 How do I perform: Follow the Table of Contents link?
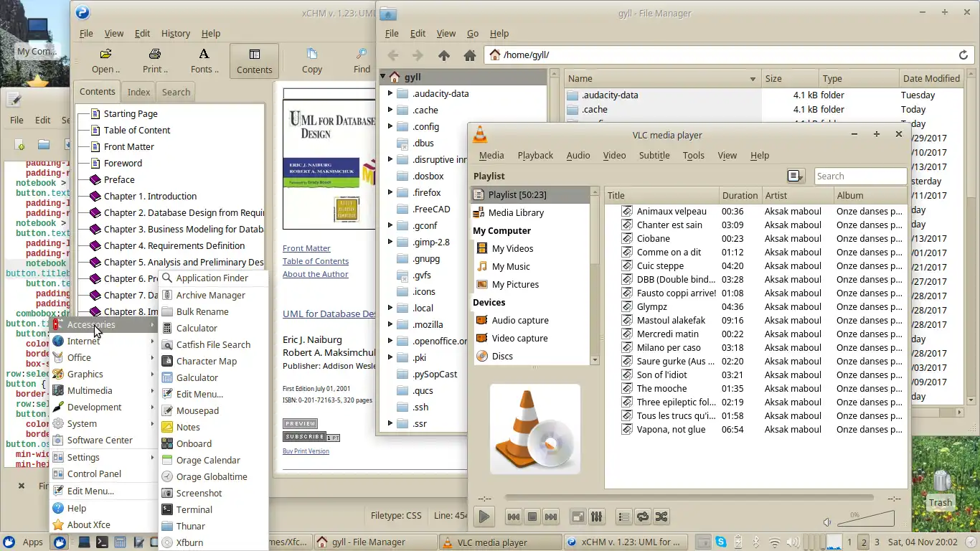316,261
